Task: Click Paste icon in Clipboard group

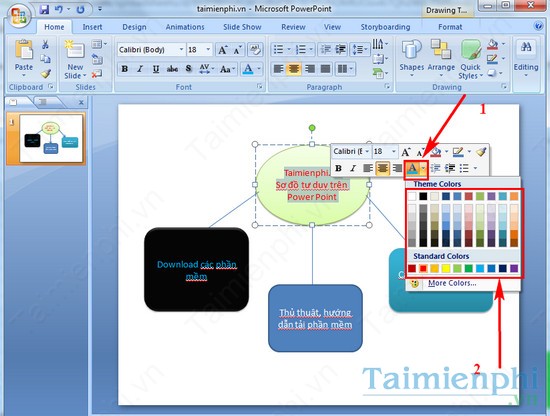Action: (24, 50)
